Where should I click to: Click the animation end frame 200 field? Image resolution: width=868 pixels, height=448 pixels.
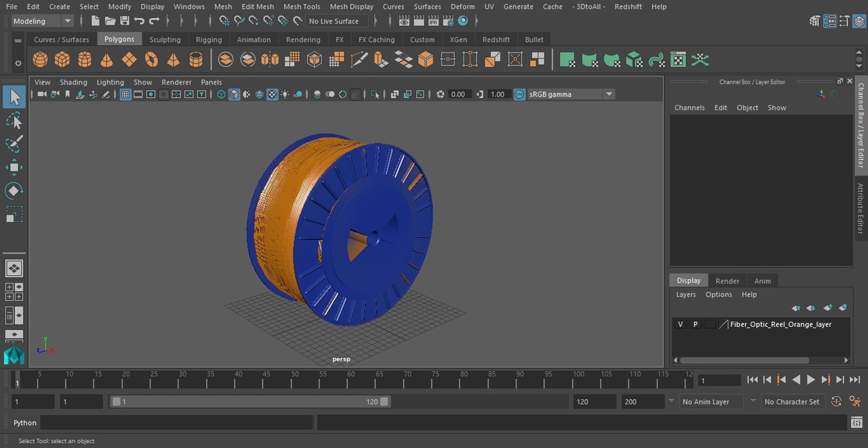(x=642, y=401)
